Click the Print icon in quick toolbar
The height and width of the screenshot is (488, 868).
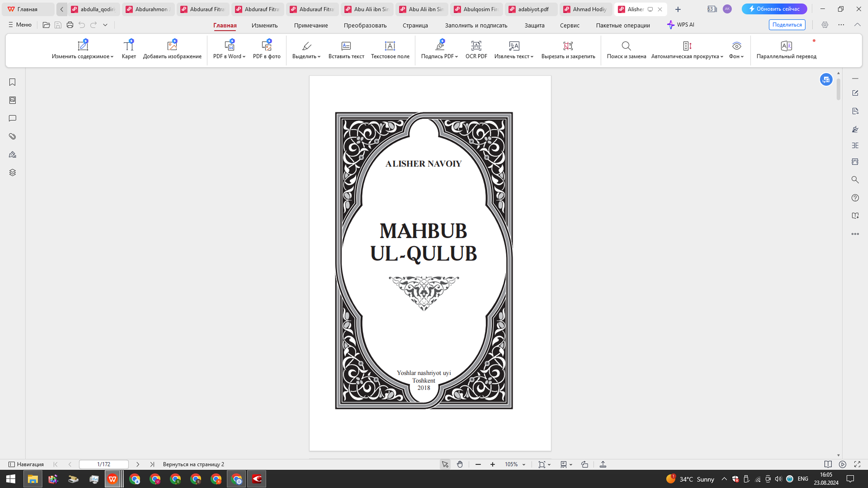pyautogui.click(x=70, y=25)
